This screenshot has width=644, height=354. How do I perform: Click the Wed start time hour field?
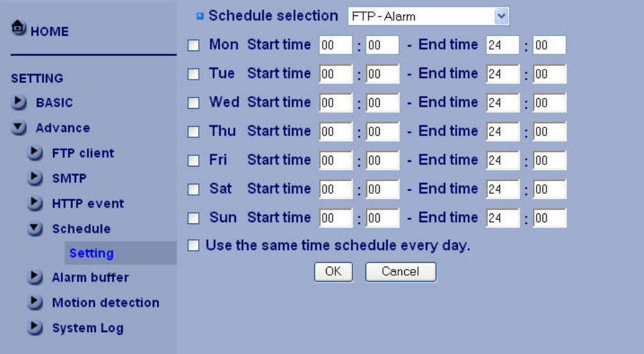335,103
